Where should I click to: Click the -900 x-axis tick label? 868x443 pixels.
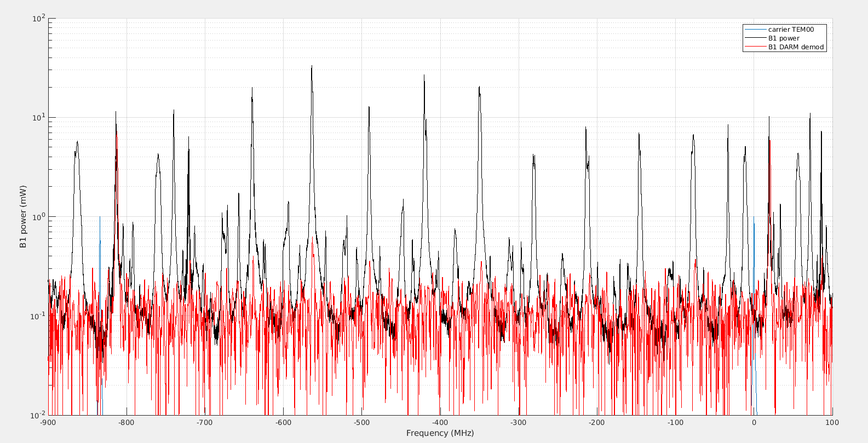pyautogui.click(x=48, y=422)
